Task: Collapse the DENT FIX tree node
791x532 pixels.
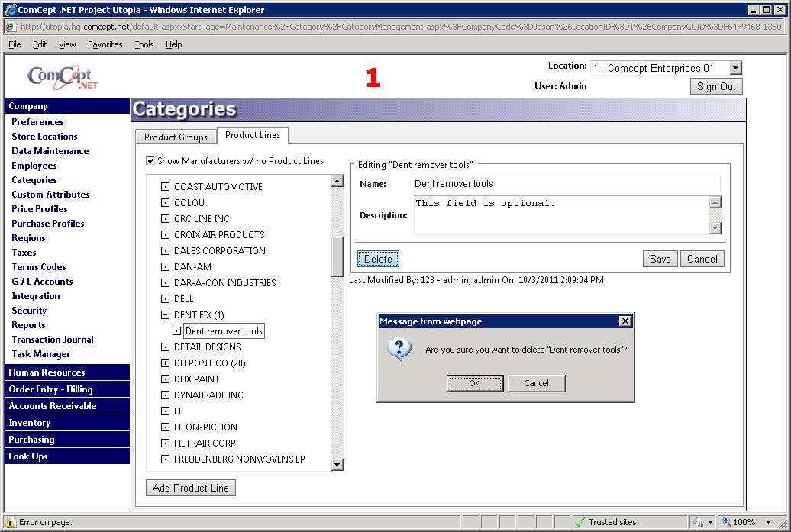Action: point(165,315)
